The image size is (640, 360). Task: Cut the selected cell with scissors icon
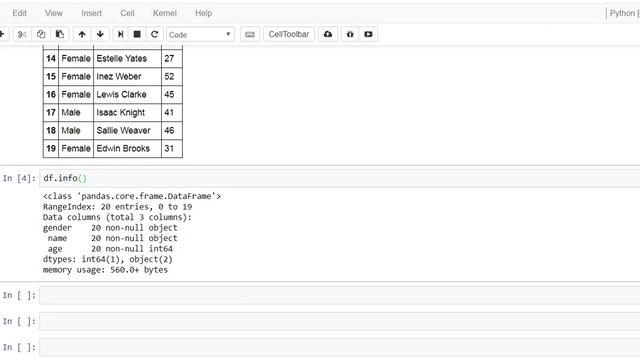point(22,34)
